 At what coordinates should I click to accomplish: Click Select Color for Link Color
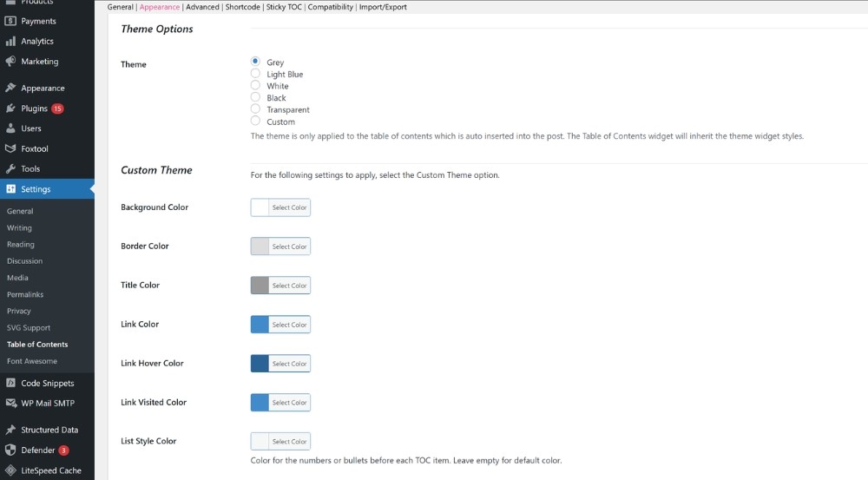[290, 325]
